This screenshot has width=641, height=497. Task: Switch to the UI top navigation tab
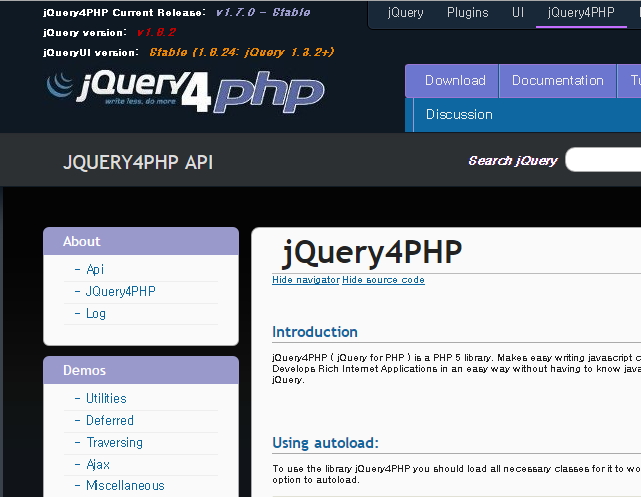coord(518,13)
